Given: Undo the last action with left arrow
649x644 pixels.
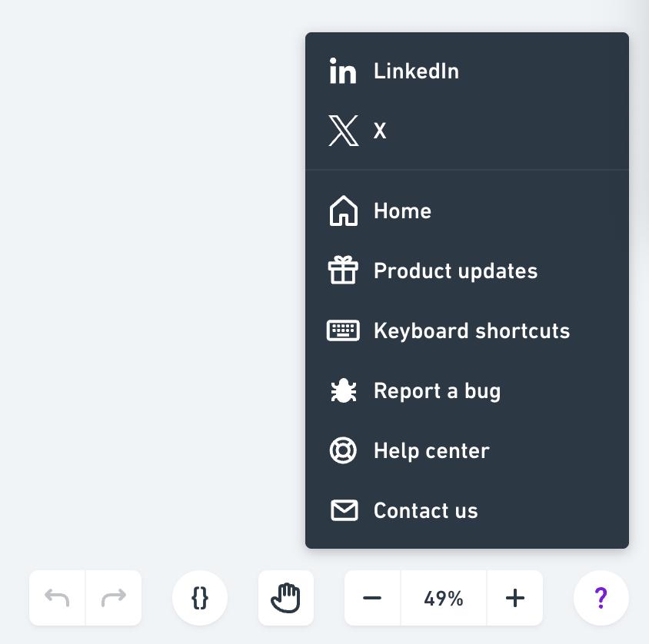Looking at the screenshot, I should 57,598.
